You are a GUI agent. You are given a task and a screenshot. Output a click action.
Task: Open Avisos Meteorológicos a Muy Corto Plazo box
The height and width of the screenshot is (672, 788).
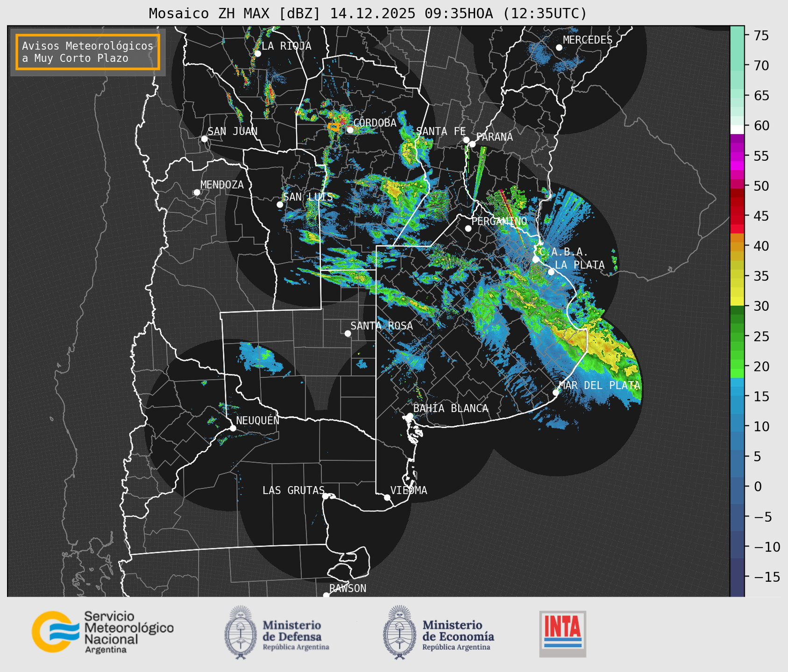[x=88, y=52]
